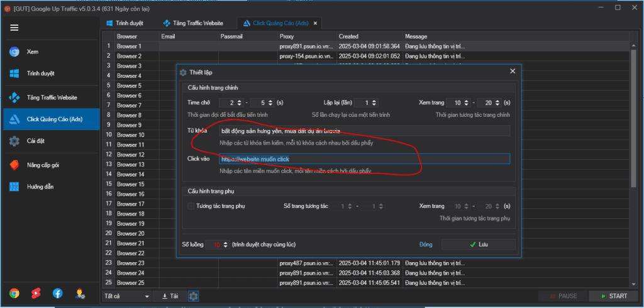Select the Browser 15 row
Viewport: 644px width, 308px height.
[139, 184]
